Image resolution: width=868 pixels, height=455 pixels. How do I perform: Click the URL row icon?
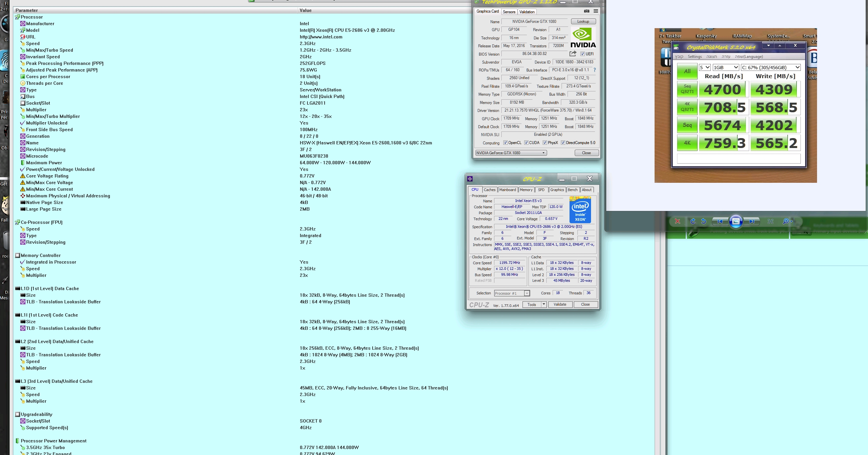coord(23,37)
